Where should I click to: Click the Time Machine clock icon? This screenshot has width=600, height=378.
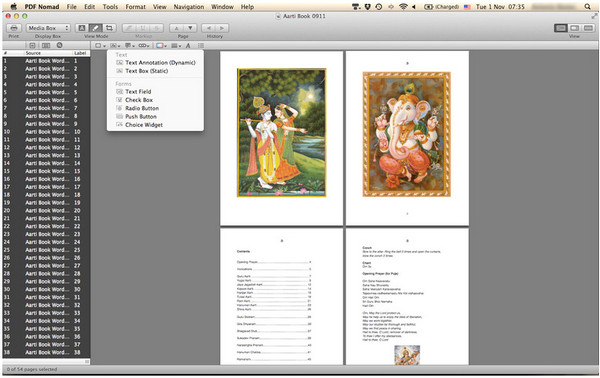[x=379, y=7]
